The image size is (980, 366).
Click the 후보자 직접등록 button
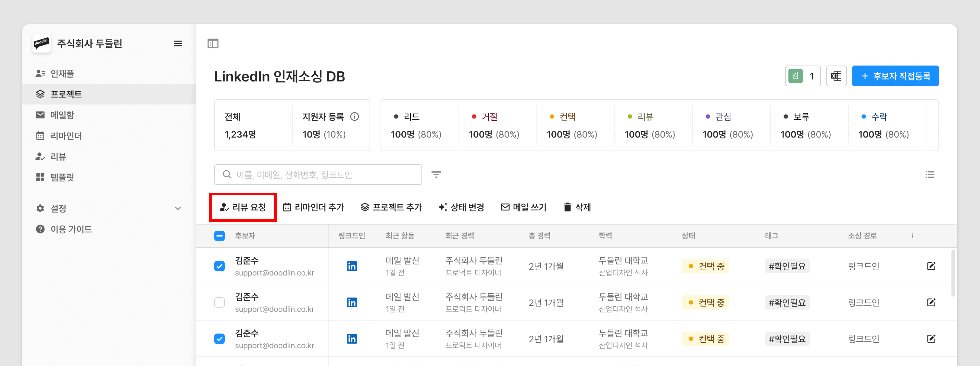tap(895, 76)
